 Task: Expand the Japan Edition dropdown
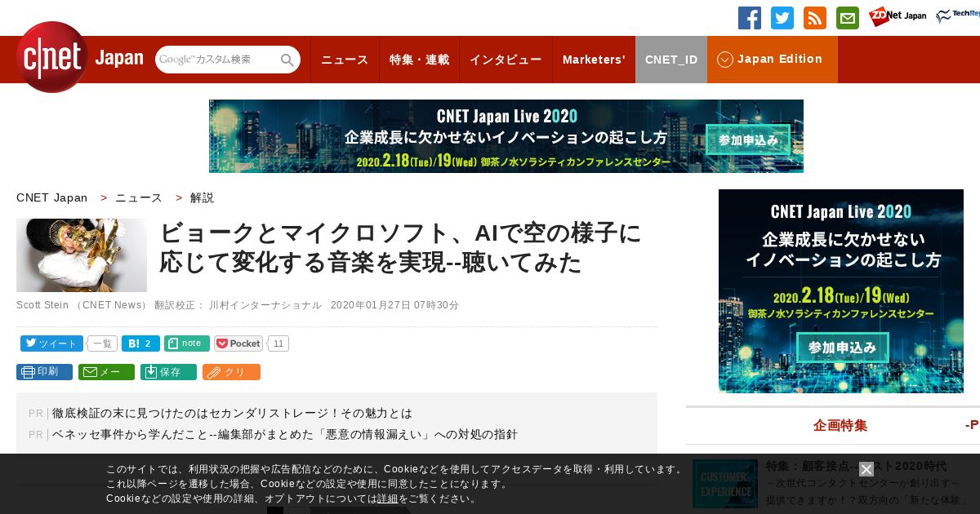tap(772, 60)
